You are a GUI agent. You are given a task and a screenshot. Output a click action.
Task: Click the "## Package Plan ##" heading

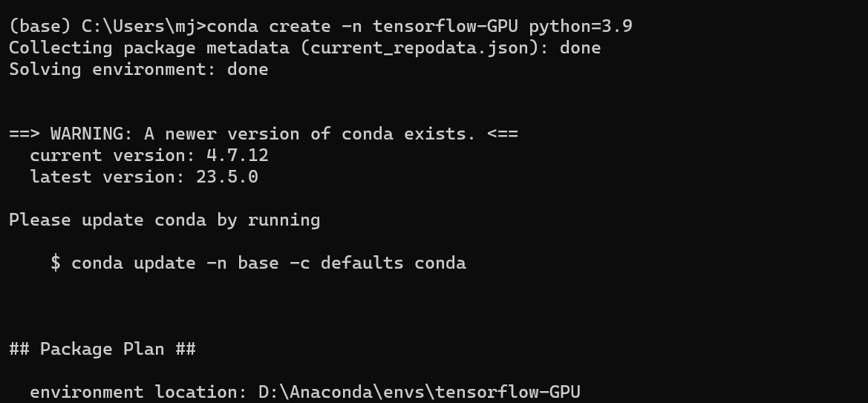pos(102,350)
